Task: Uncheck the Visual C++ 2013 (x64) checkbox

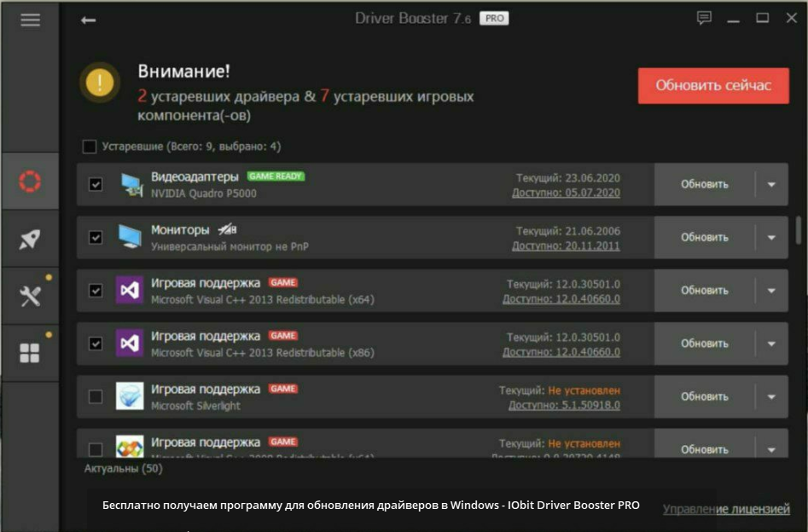Action: click(96, 291)
